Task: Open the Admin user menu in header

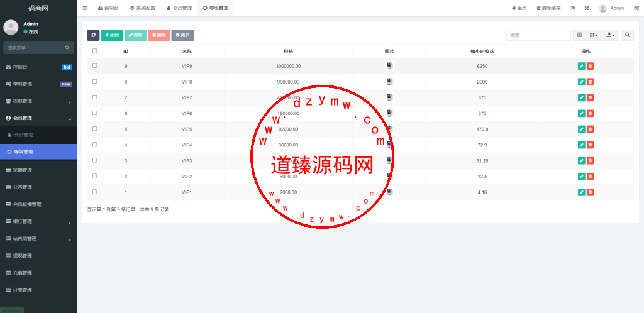Action: (x=611, y=8)
